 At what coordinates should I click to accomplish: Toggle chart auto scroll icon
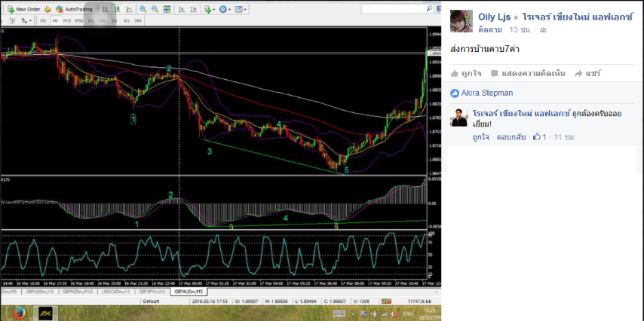(x=182, y=9)
